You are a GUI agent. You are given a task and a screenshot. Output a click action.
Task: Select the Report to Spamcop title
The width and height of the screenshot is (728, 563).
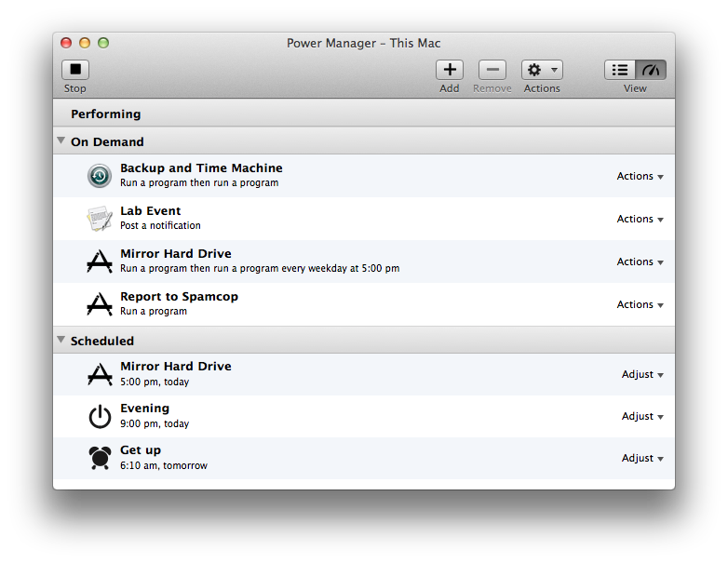pyautogui.click(x=180, y=297)
